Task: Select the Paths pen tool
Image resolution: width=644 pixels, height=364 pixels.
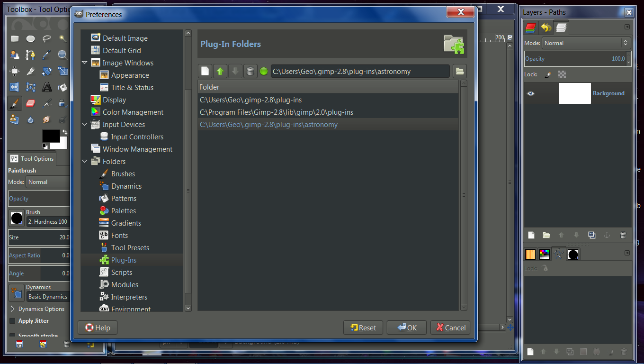Action: [x=31, y=55]
